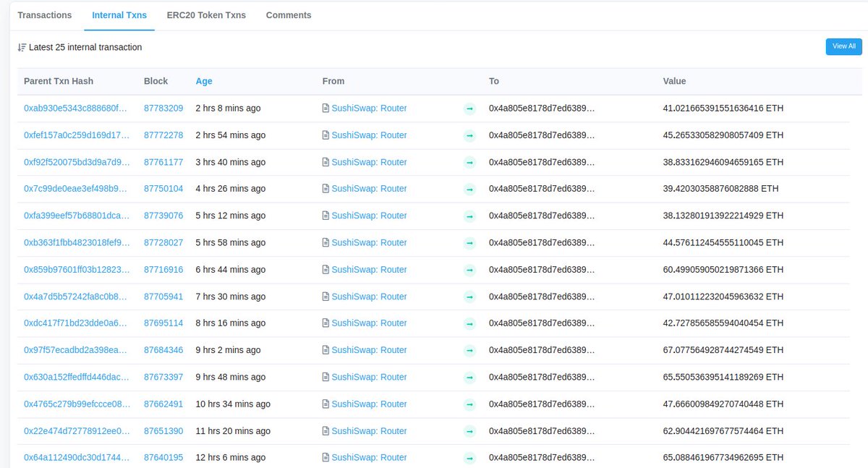Click the View All button
This screenshot has width=868, height=468.
tap(844, 46)
